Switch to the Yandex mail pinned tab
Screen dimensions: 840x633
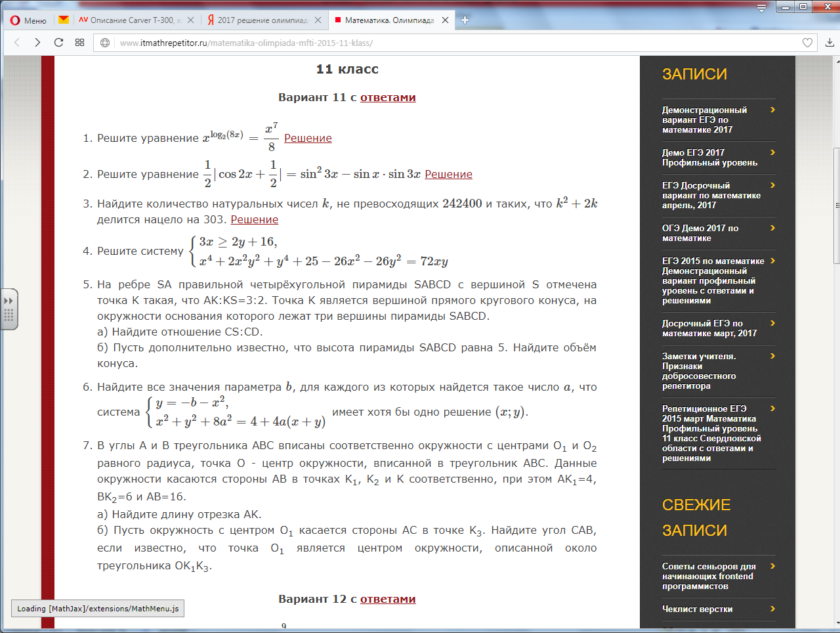[x=64, y=20]
